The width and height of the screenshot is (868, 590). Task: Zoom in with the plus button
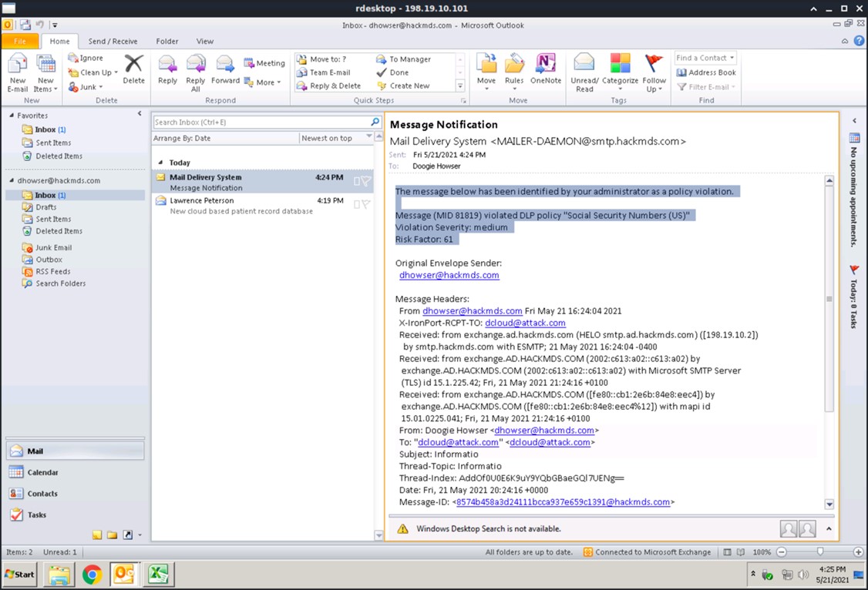(x=858, y=551)
